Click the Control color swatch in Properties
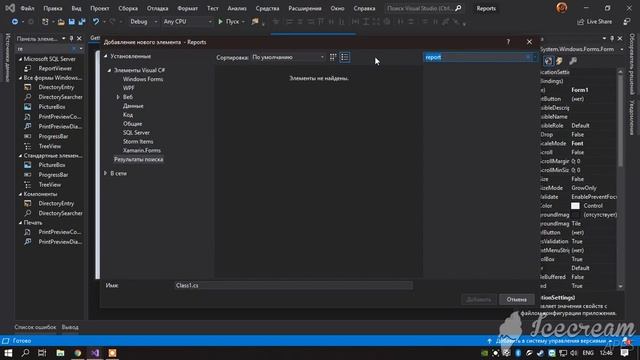Screen dimensions: 640x360 click(575, 206)
